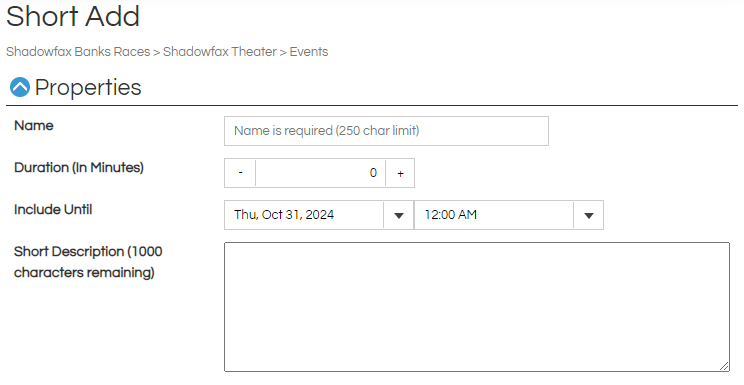Image resolution: width=744 pixels, height=385 pixels.
Task: Click the Name input field
Action: pyautogui.click(x=386, y=131)
